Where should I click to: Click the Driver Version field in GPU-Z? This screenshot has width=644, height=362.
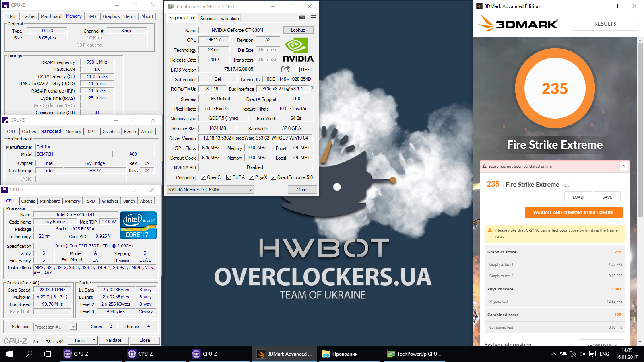255,138
